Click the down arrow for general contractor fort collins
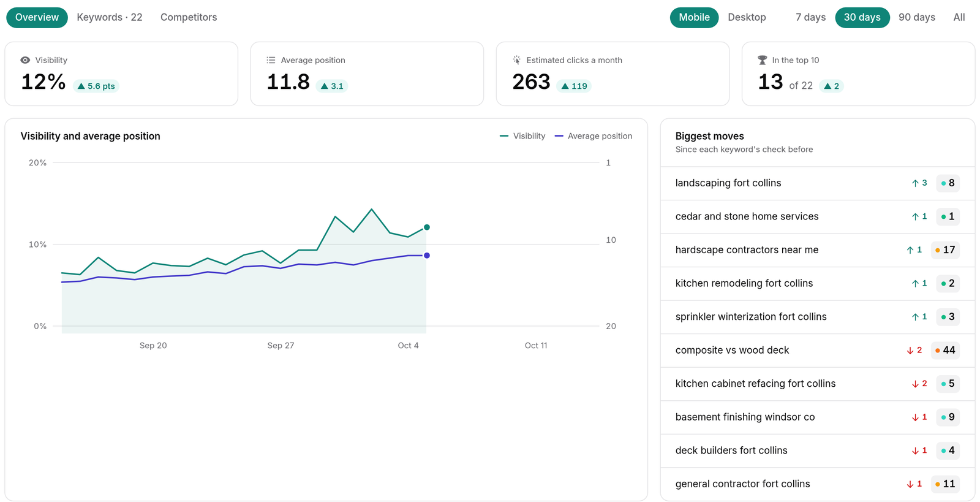Image resolution: width=980 pixels, height=502 pixels. [x=910, y=484]
